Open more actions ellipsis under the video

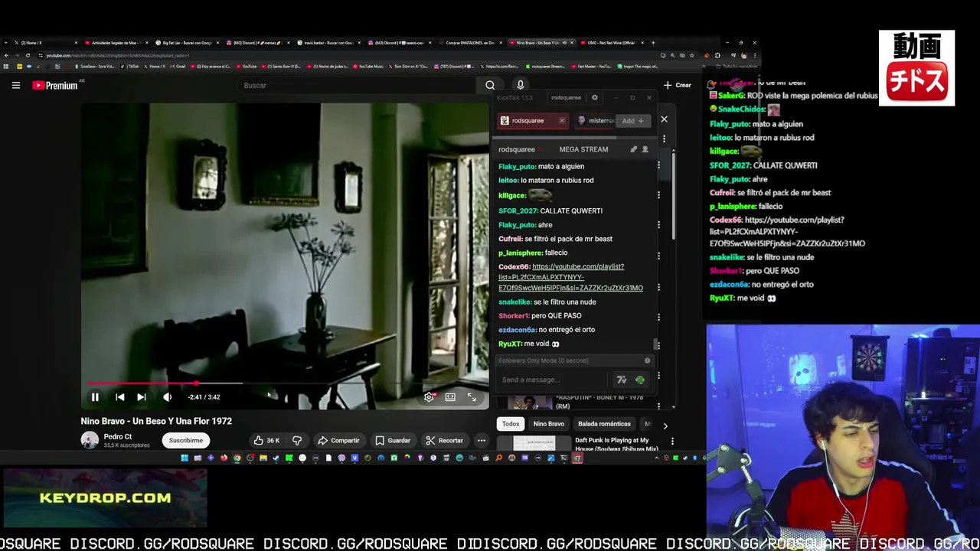(481, 440)
